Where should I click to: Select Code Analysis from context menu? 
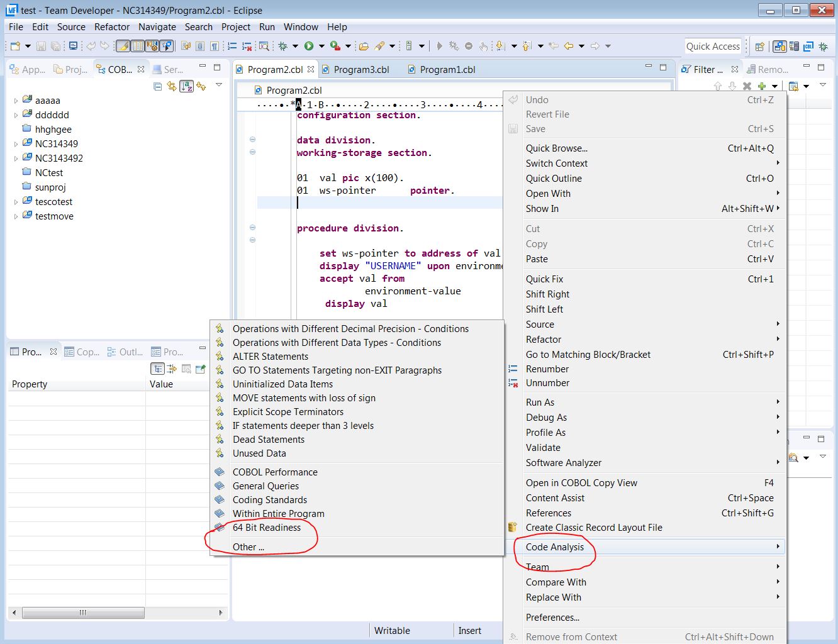(x=554, y=547)
